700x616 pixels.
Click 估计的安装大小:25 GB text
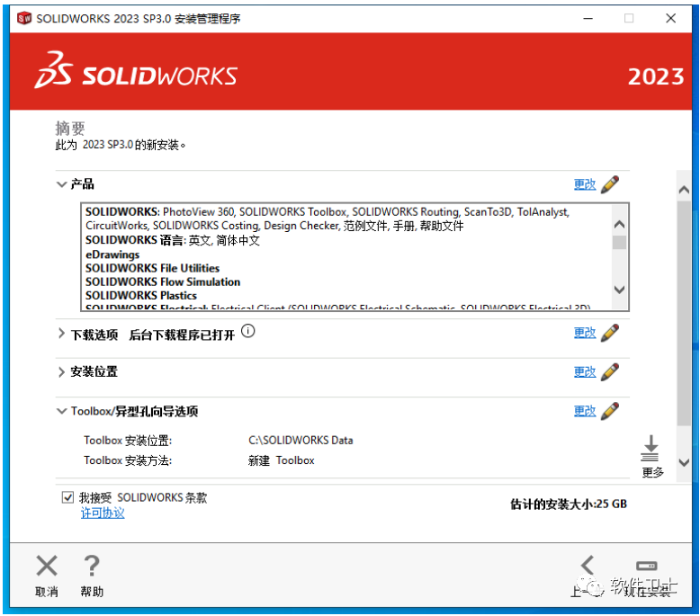pos(569,504)
